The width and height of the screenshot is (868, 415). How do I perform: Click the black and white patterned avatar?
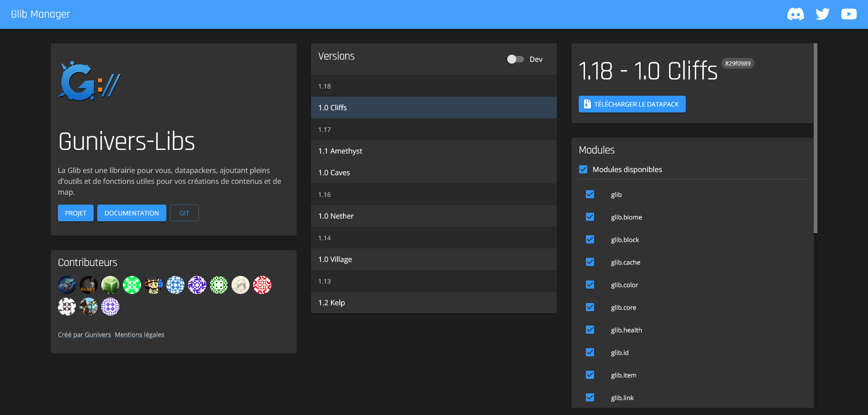click(x=67, y=307)
